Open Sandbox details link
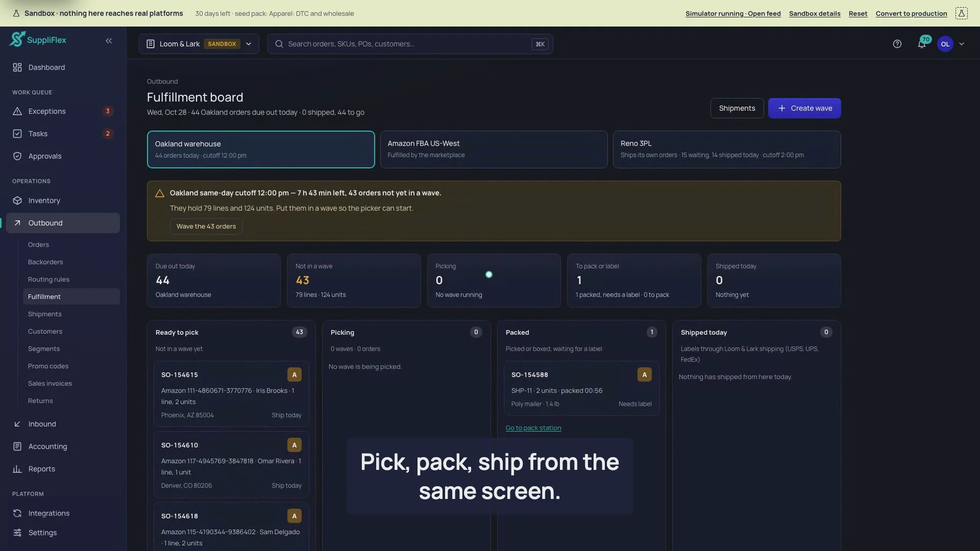This screenshot has width=980, height=551. (815, 14)
